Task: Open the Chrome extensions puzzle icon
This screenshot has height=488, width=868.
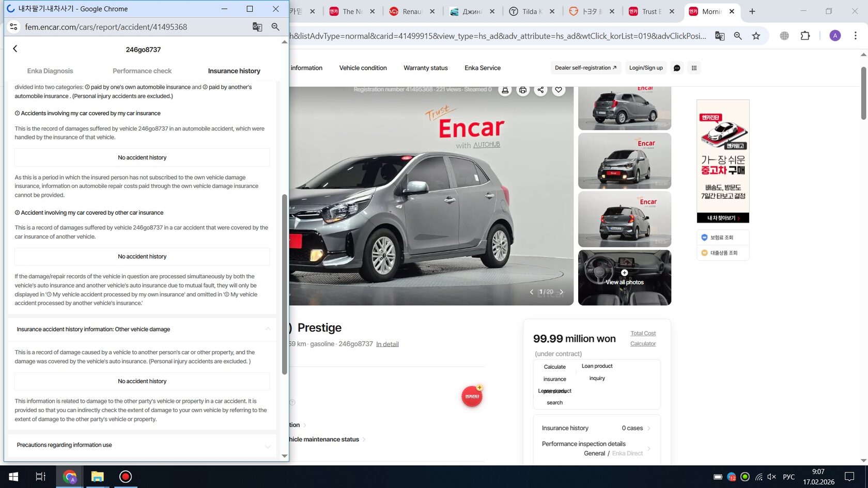Action: 805,36
